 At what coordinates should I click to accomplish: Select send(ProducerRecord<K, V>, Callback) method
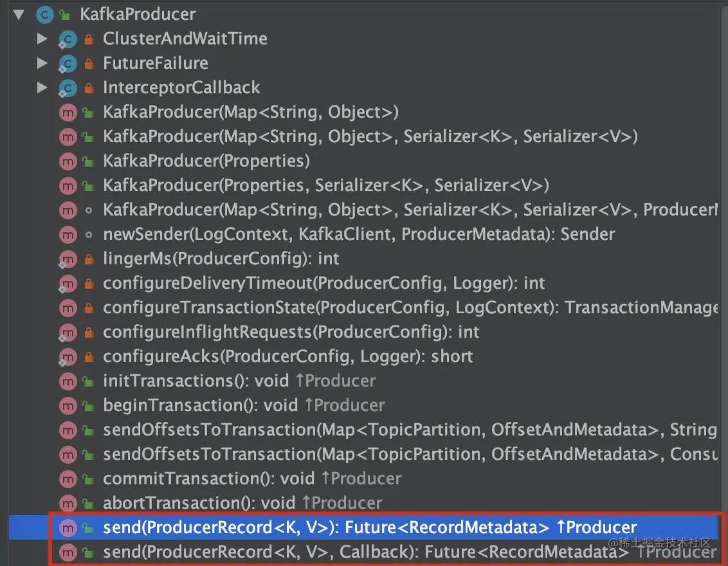[410, 552]
